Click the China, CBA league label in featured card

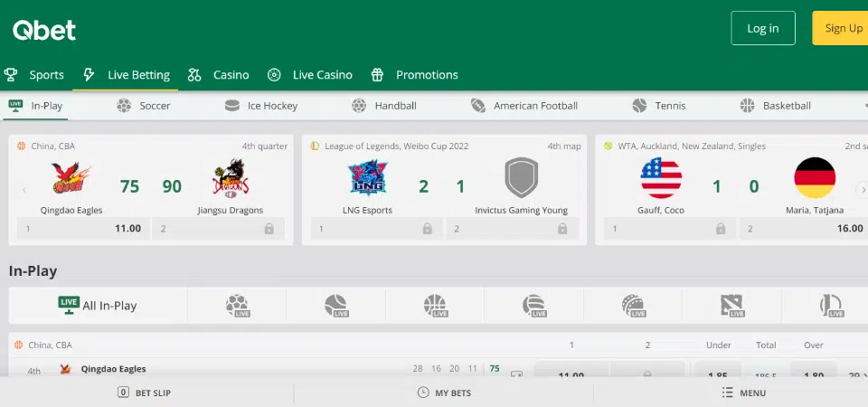(x=52, y=147)
